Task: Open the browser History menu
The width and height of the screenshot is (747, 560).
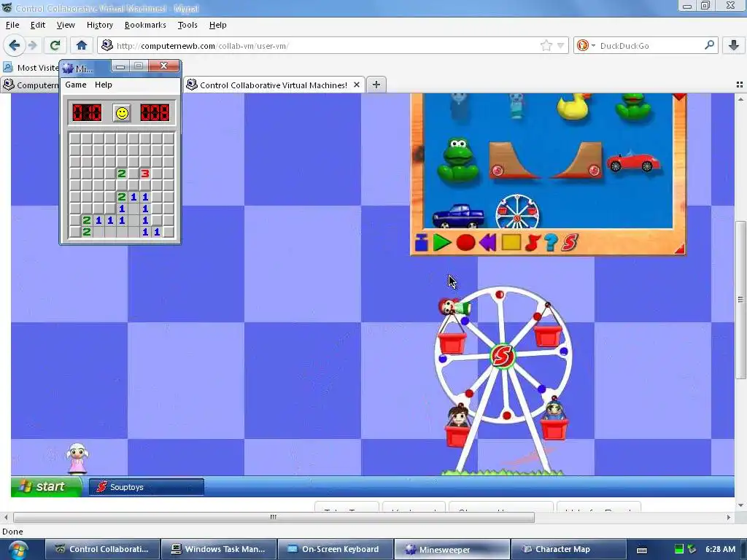Action: tap(99, 25)
